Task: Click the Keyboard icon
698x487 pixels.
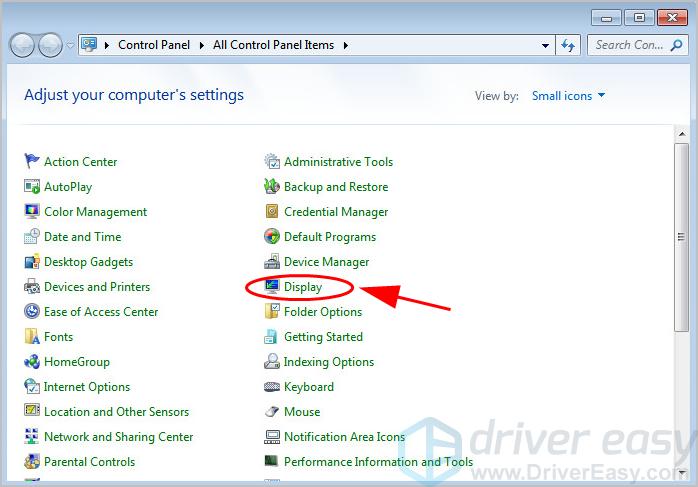Action: coord(272,386)
